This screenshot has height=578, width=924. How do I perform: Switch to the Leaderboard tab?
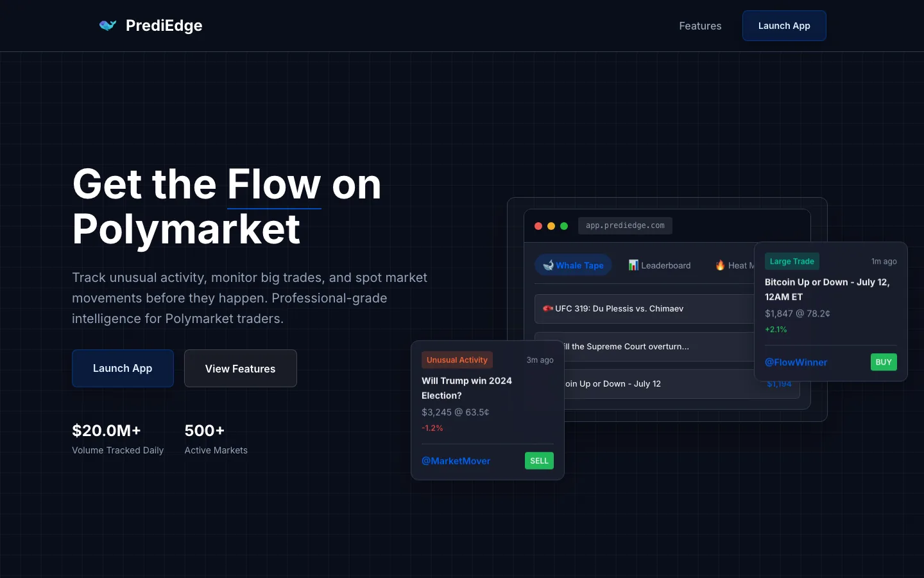660,265
